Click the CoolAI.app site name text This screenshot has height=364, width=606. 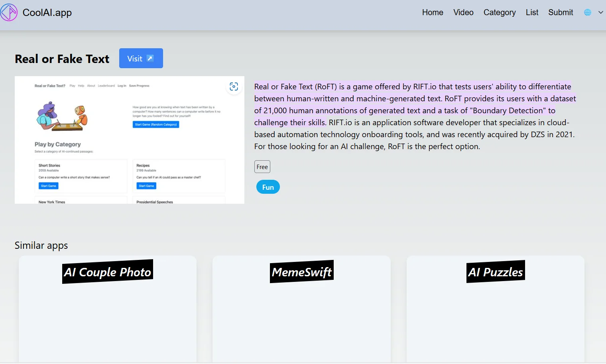[x=47, y=12]
